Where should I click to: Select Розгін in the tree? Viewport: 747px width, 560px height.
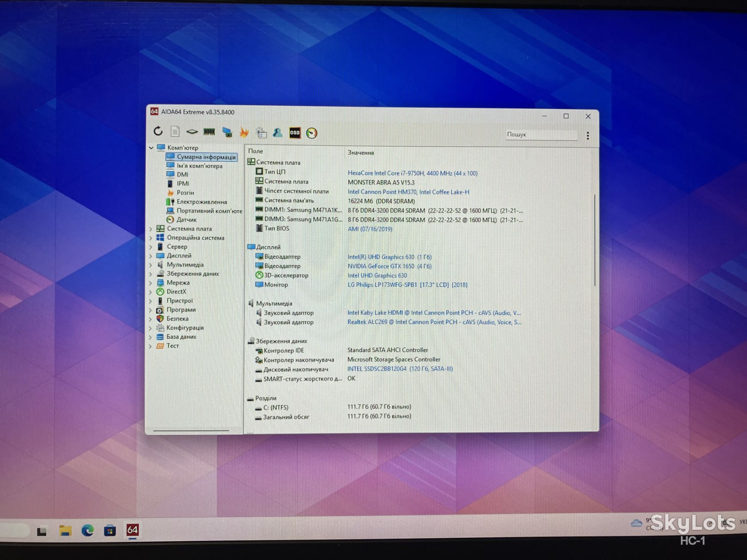pyautogui.click(x=185, y=192)
